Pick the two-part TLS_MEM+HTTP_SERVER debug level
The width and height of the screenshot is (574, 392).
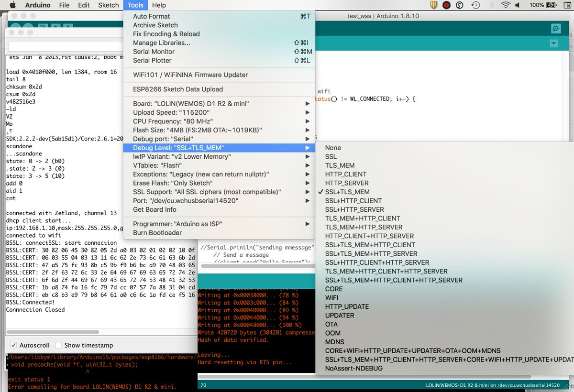445,227
